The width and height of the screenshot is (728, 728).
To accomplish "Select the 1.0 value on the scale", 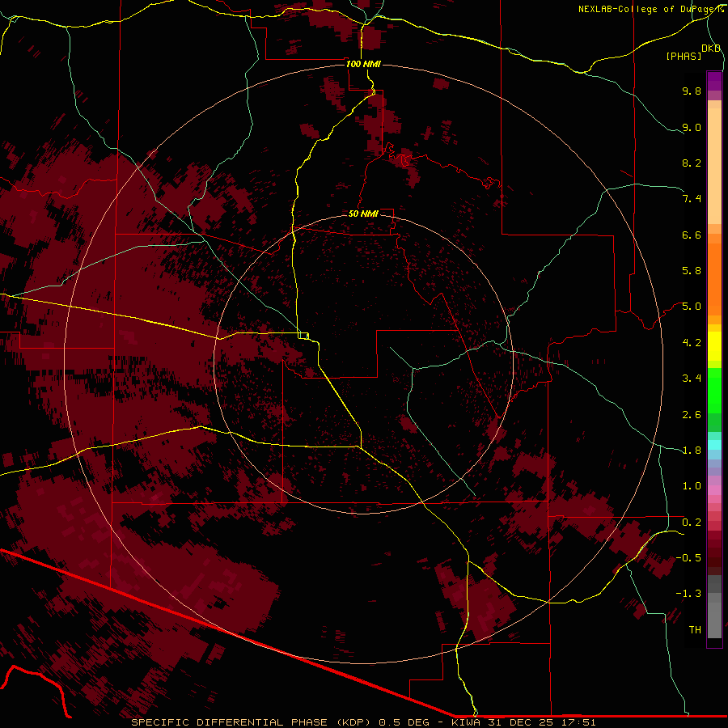I will click(x=692, y=486).
